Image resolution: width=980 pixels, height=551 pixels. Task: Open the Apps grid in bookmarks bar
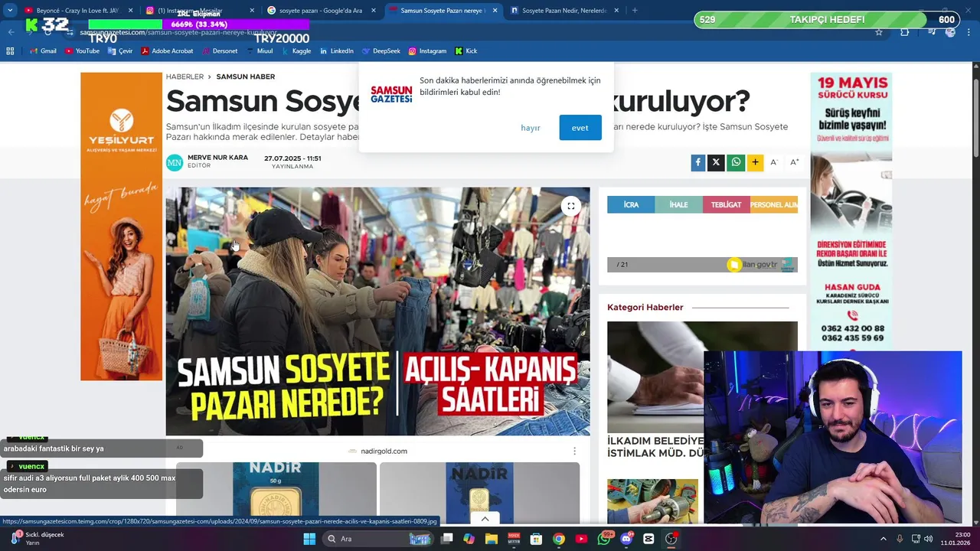click(x=10, y=51)
